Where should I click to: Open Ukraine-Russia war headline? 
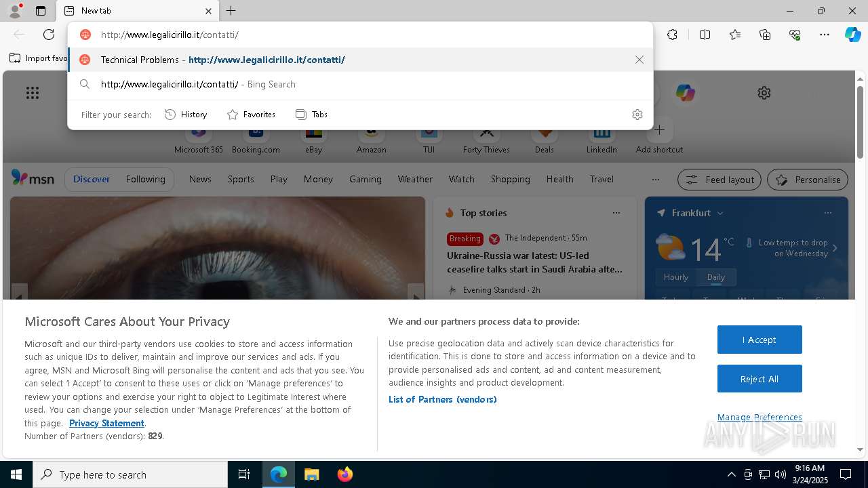point(534,262)
